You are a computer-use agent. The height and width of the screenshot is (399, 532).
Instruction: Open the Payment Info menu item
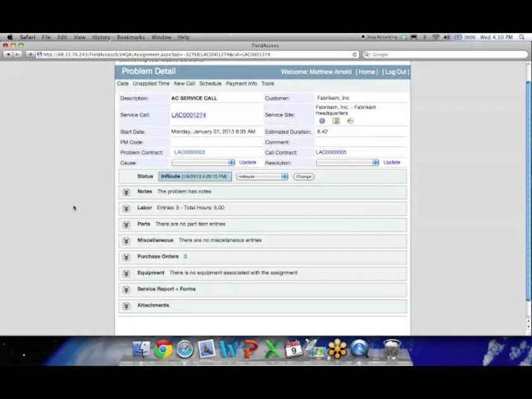coord(241,84)
